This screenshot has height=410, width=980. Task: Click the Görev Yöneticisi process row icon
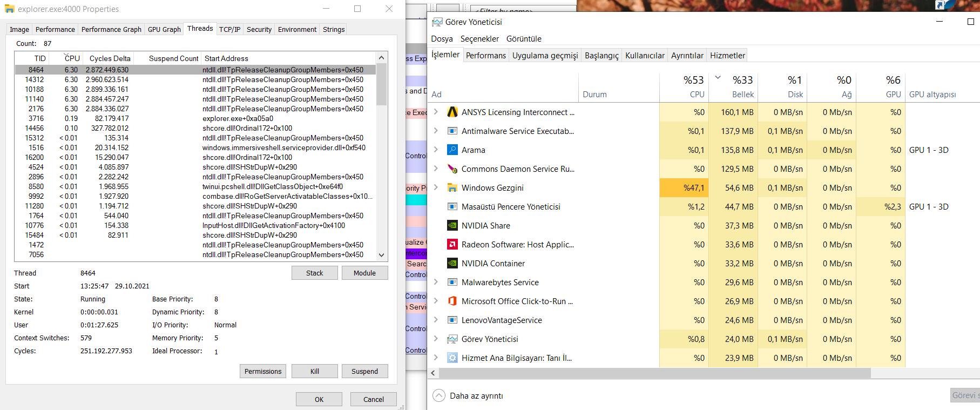(452, 339)
